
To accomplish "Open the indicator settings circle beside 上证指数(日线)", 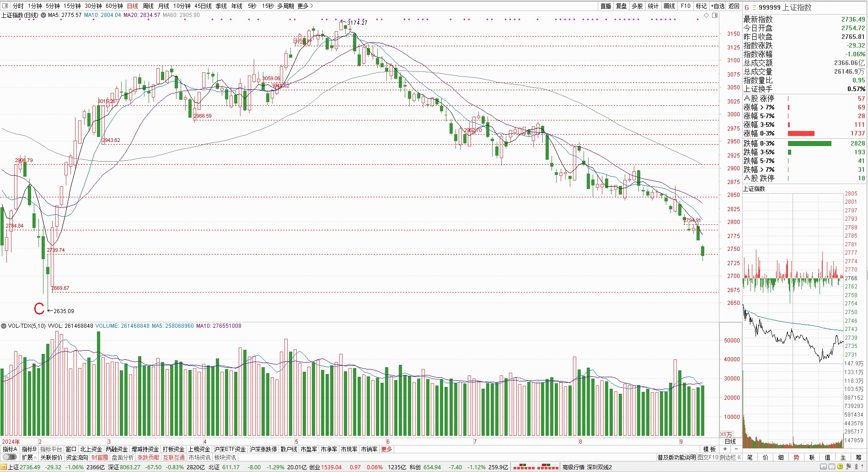I will [43, 15].
